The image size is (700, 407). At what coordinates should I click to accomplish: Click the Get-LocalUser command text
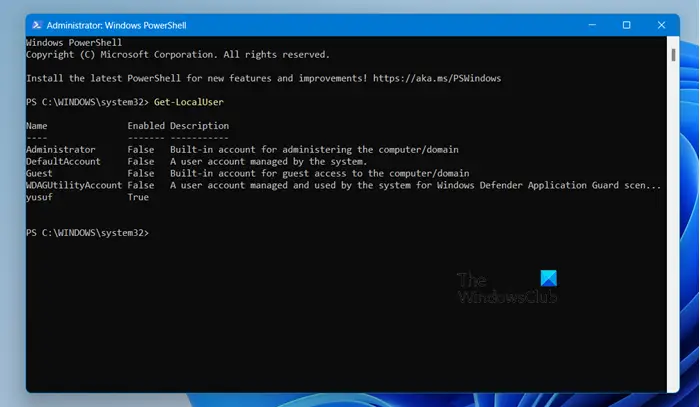[x=188, y=102]
